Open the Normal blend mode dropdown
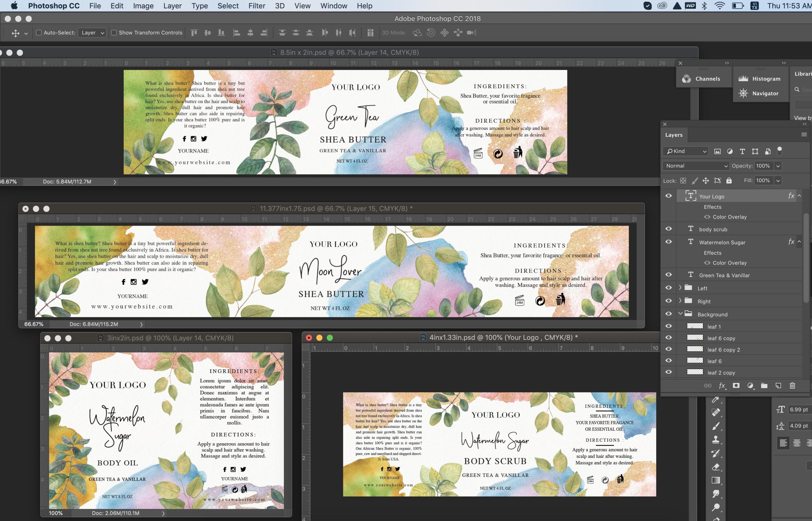812x521 pixels. pyautogui.click(x=696, y=166)
